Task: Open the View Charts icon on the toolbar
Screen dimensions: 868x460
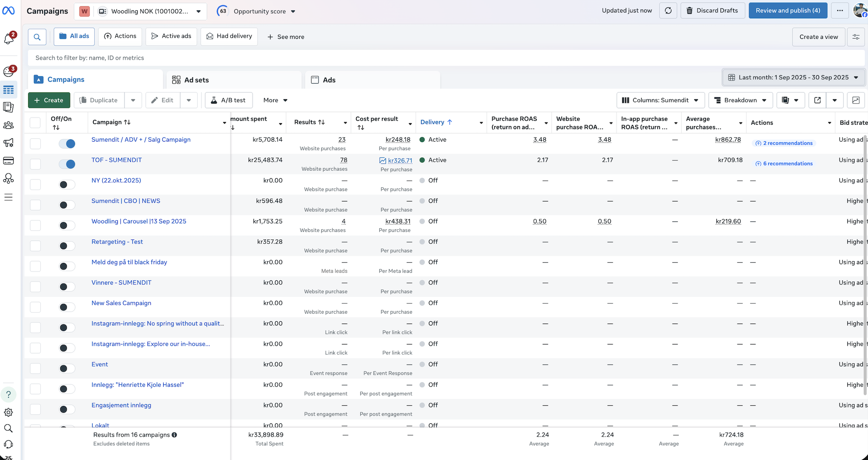Action: click(856, 100)
